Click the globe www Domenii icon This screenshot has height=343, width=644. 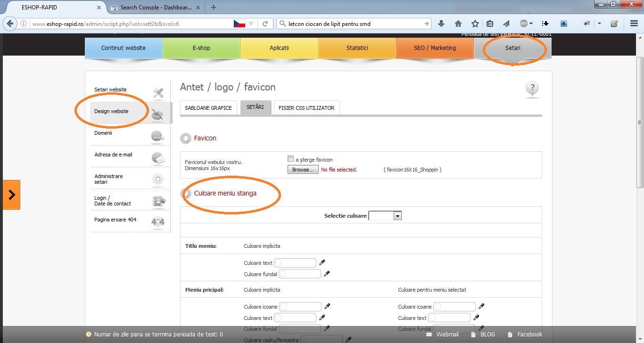pos(158,137)
